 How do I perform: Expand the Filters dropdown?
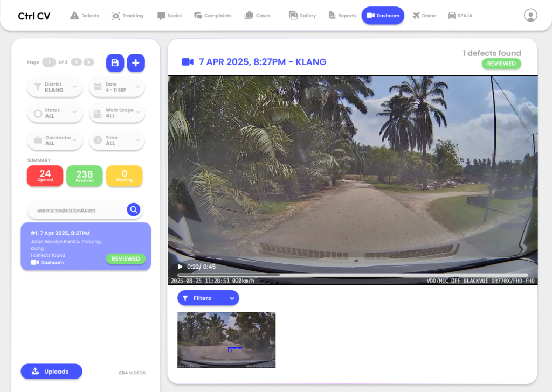click(x=208, y=298)
